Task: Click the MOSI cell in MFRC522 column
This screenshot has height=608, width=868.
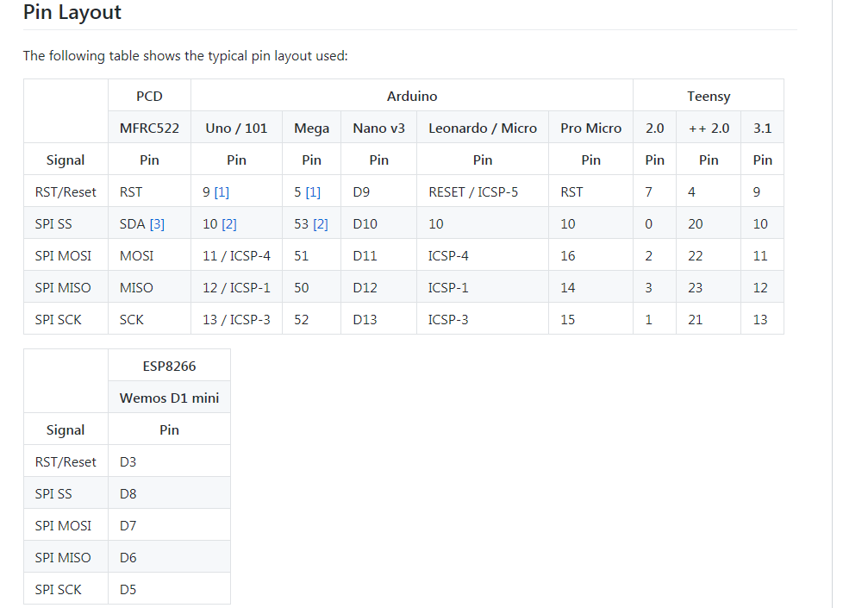Action: pos(149,256)
